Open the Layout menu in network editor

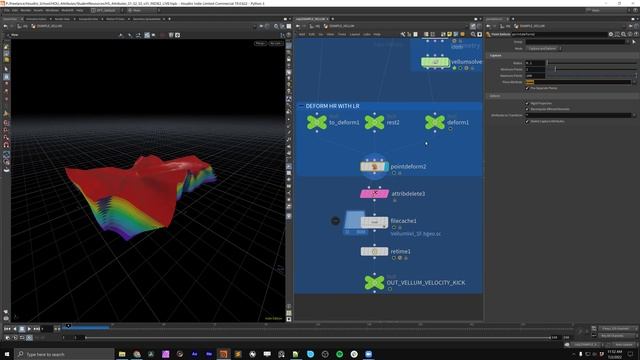[x=355, y=34]
